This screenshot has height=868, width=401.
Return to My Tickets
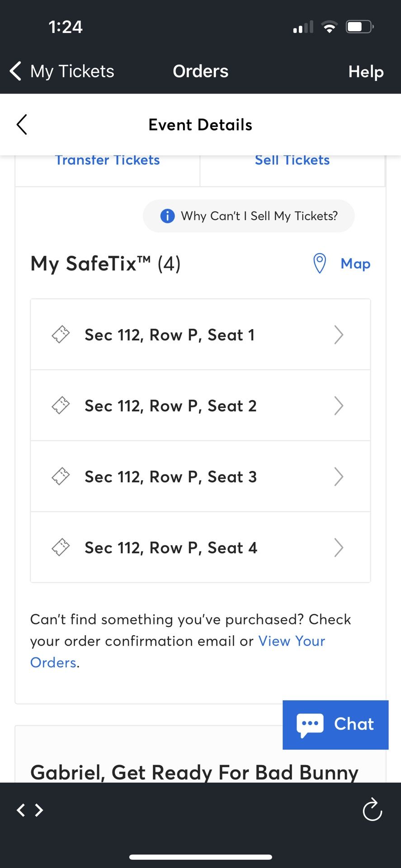(x=61, y=71)
